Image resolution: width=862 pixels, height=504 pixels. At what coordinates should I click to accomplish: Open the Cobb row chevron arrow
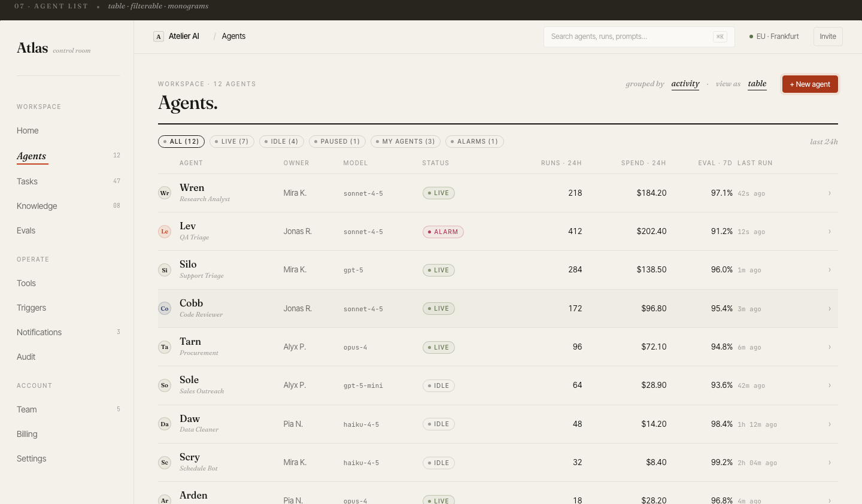coord(829,308)
